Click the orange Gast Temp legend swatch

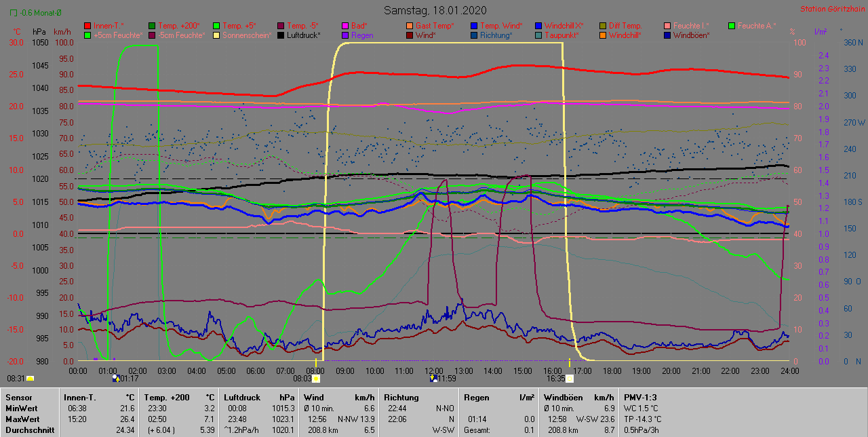pyautogui.click(x=410, y=26)
